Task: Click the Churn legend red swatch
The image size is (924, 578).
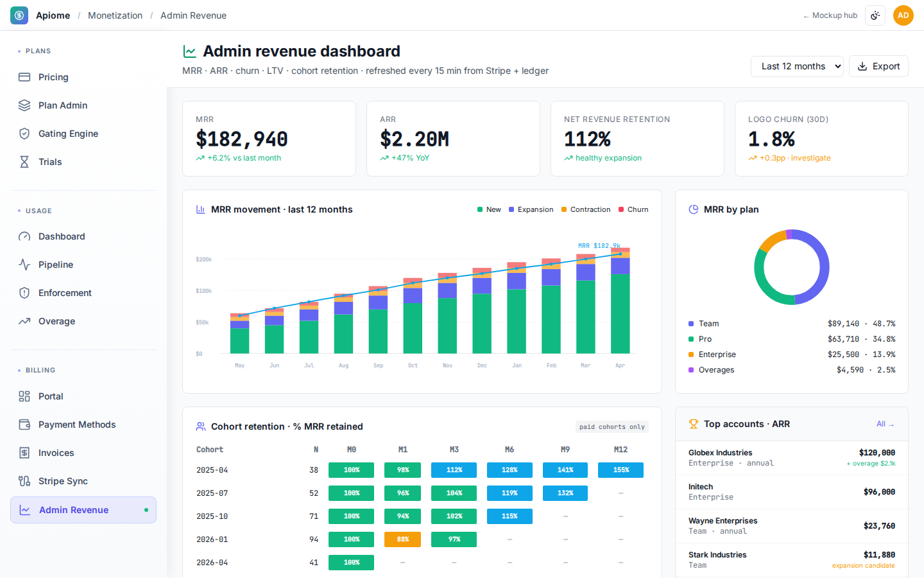Action: click(x=621, y=209)
